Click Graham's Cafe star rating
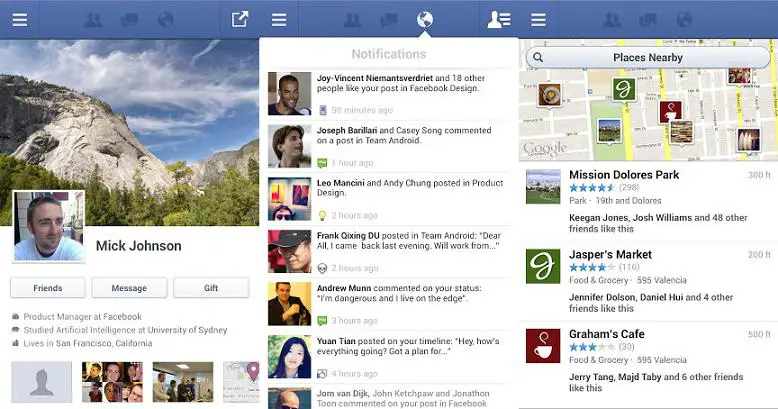The height and width of the screenshot is (409, 778). click(x=592, y=347)
